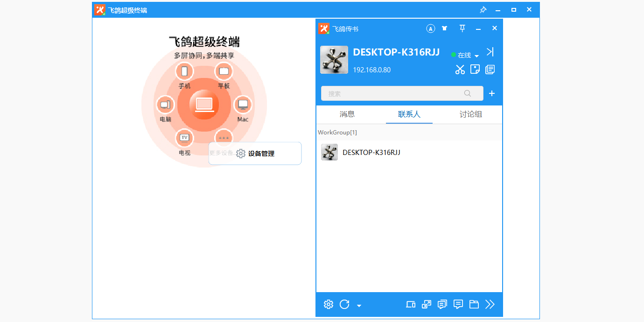Open the multi-device icon in the bottom bar
The width and height of the screenshot is (644, 322).
tap(411, 304)
